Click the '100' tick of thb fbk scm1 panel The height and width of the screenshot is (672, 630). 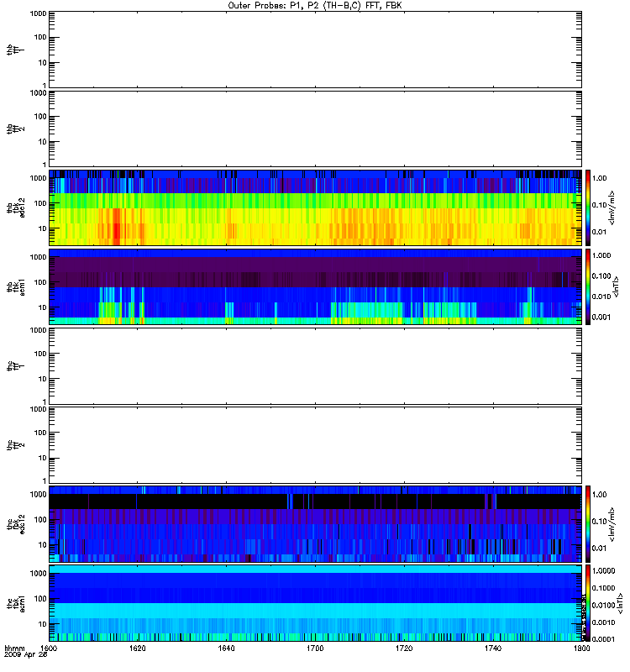[x=40, y=282]
